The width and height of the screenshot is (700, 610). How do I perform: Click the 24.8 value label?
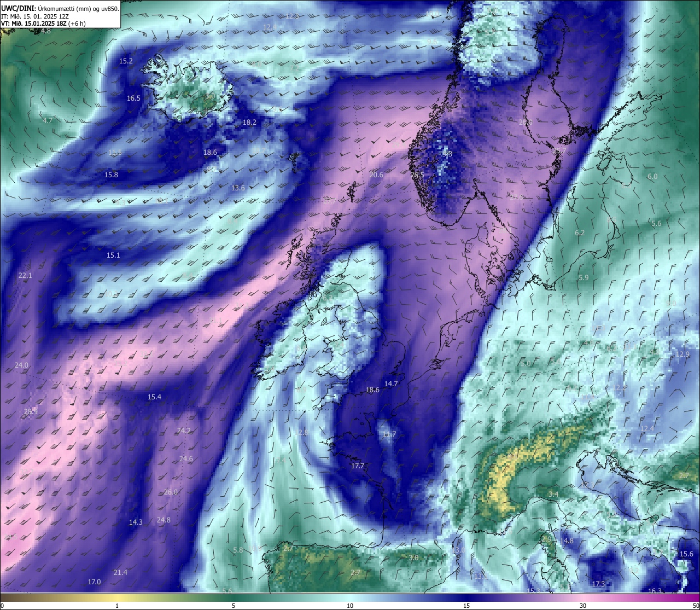(x=163, y=520)
